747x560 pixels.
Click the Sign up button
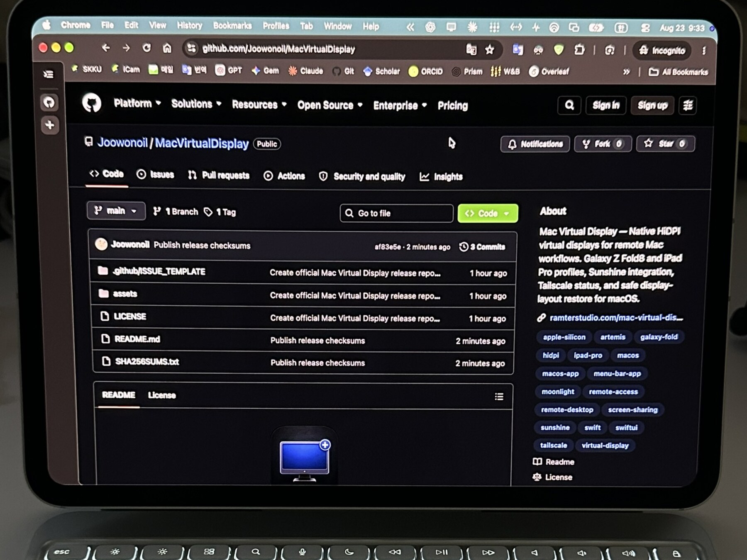pos(653,105)
